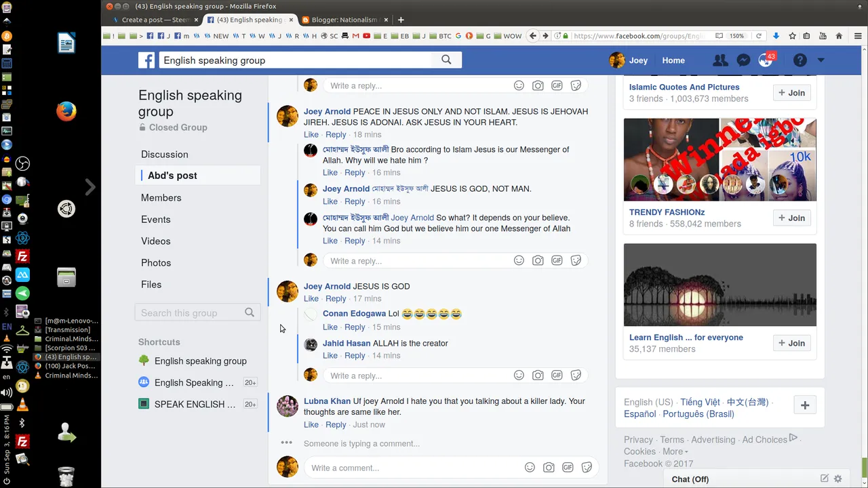Click the search magnifier in Facebook header
This screenshot has height=488, width=868.
(x=446, y=60)
